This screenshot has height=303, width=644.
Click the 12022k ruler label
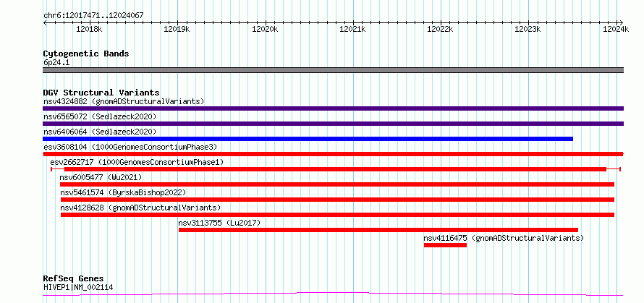[x=441, y=29]
